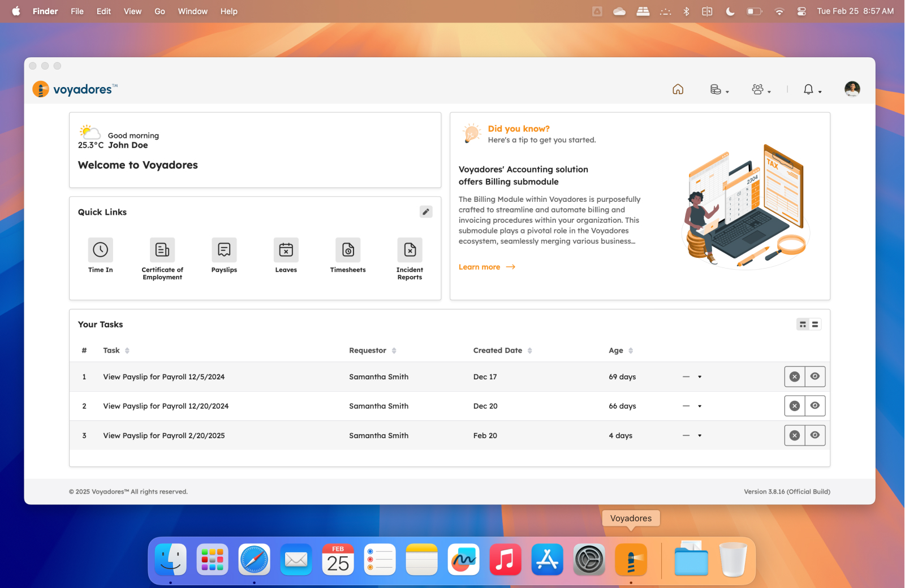Screen dimensions: 905x588
Task: Open Calendar from the Dock
Action: [x=338, y=560]
